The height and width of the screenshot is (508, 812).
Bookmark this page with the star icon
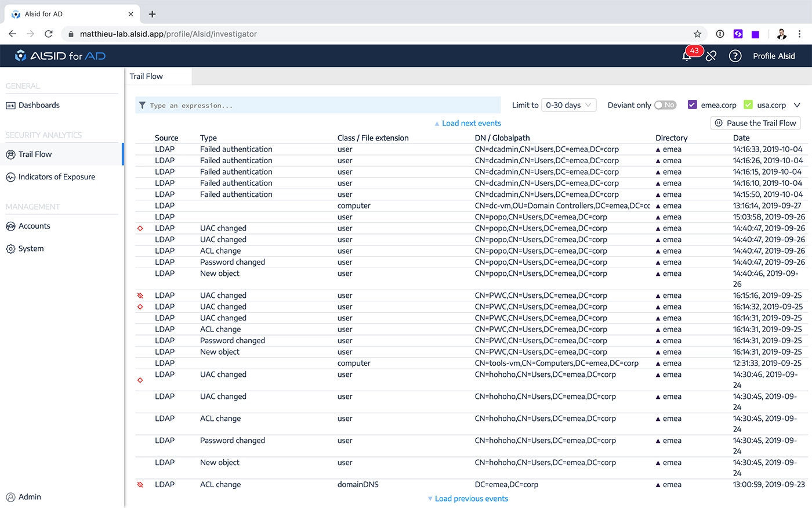pyautogui.click(x=698, y=34)
